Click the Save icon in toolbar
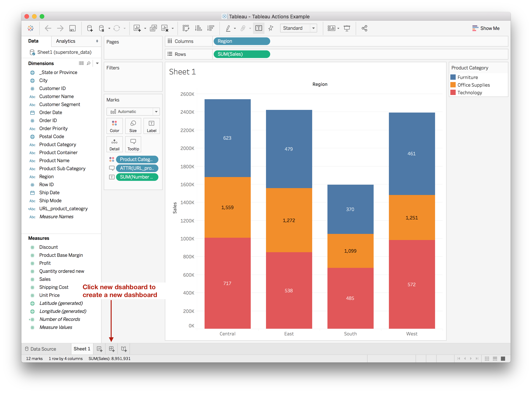The width and height of the screenshot is (532, 393). pyautogui.click(x=72, y=28)
